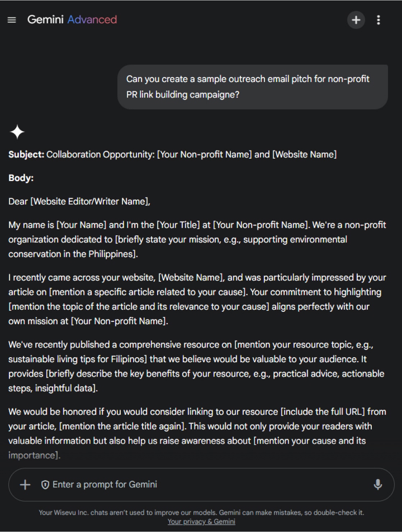The height and width of the screenshot is (532, 402).
Task: Click the paragraph starting 'I recently came across'
Action: 197,299
